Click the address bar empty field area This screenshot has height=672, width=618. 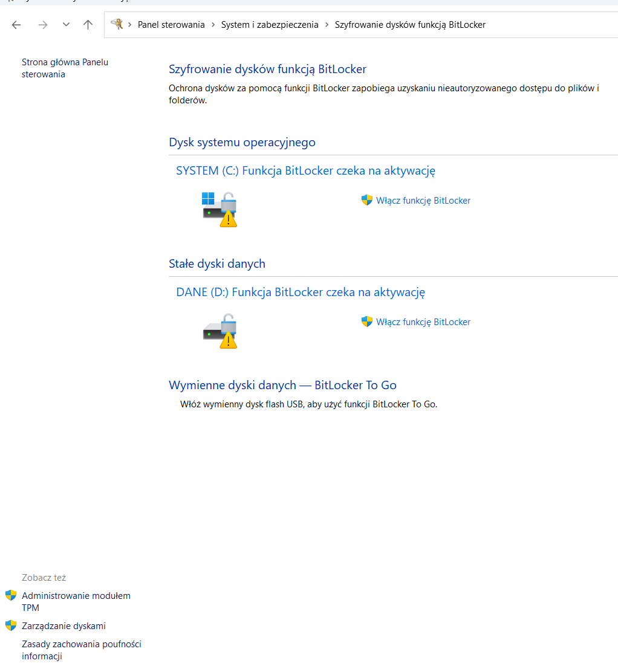pos(551,25)
